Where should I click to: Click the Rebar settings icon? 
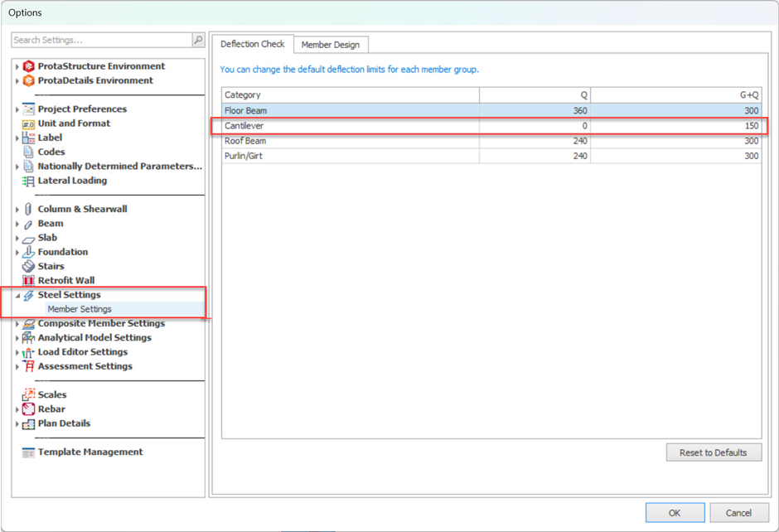28,409
